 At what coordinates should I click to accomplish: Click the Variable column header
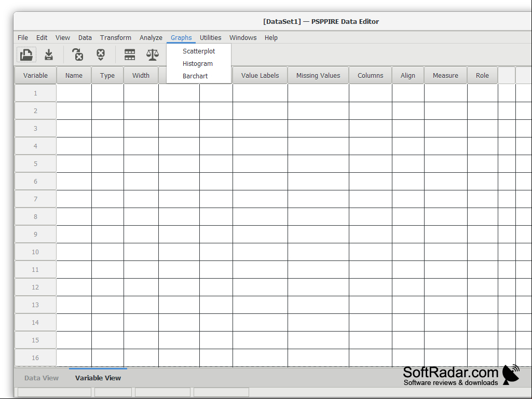(x=35, y=75)
